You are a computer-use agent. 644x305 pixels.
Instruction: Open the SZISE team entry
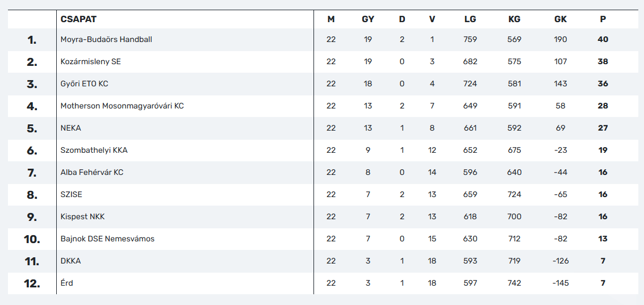coord(71,195)
